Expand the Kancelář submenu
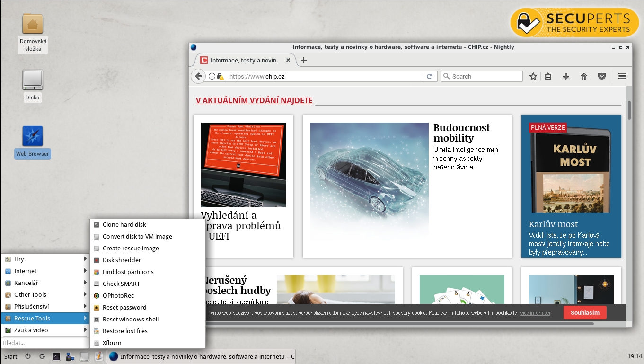The image size is (644, 364). point(45,283)
